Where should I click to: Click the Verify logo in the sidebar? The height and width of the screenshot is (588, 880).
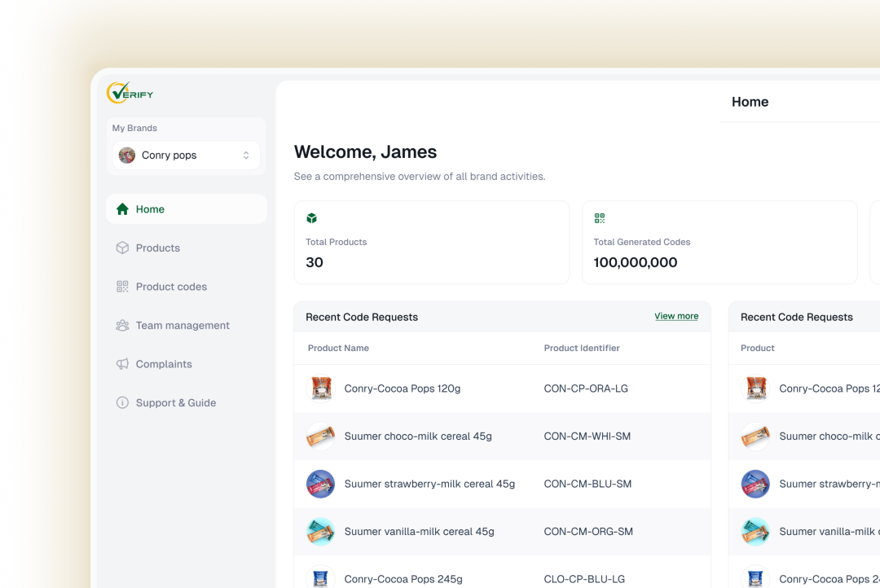click(x=130, y=93)
